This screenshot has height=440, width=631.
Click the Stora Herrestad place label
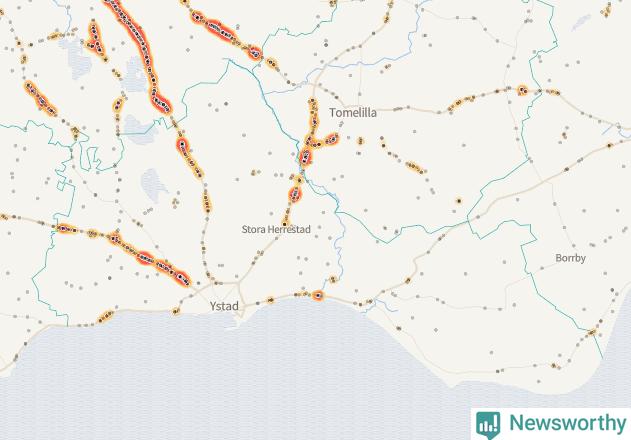click(276, 229)
